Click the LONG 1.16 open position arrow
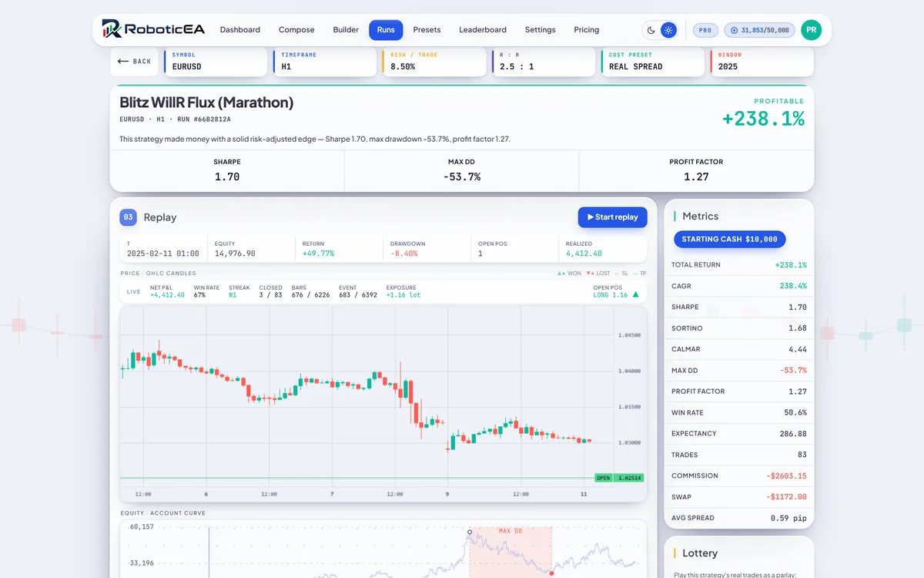This screenshot has height=578, width=924. [635, 294]
